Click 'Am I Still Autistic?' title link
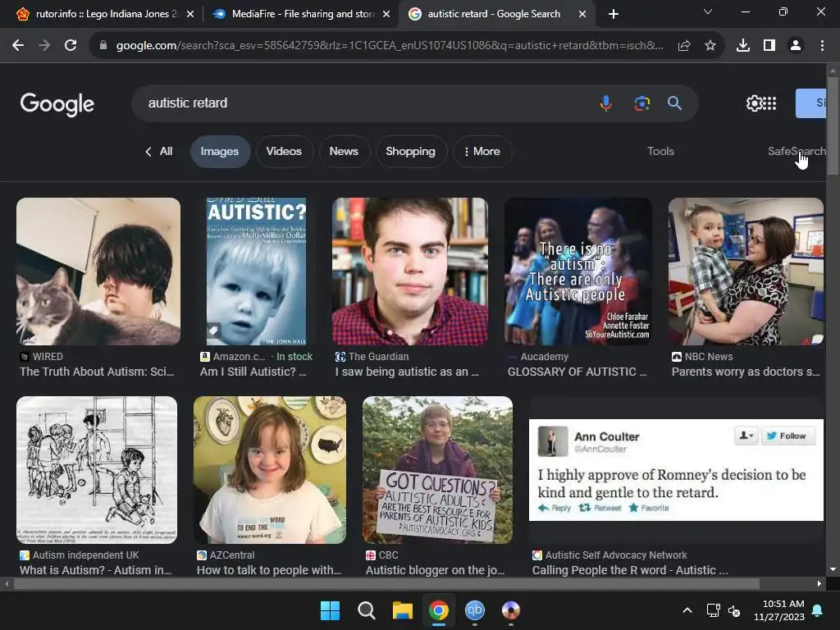Image resolution: width=840 pixels, height=630 pixels. pos(253,372)
